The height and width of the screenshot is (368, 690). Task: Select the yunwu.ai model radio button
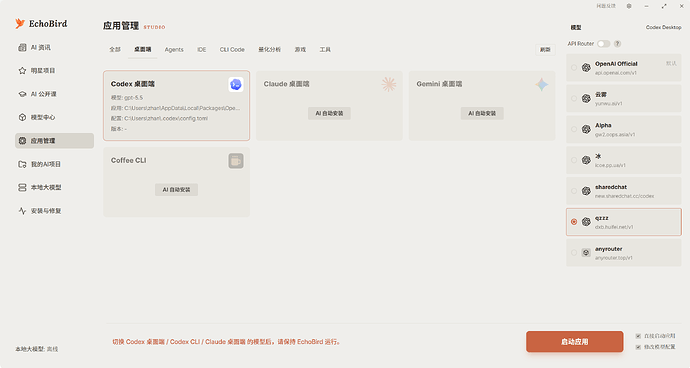574,99
